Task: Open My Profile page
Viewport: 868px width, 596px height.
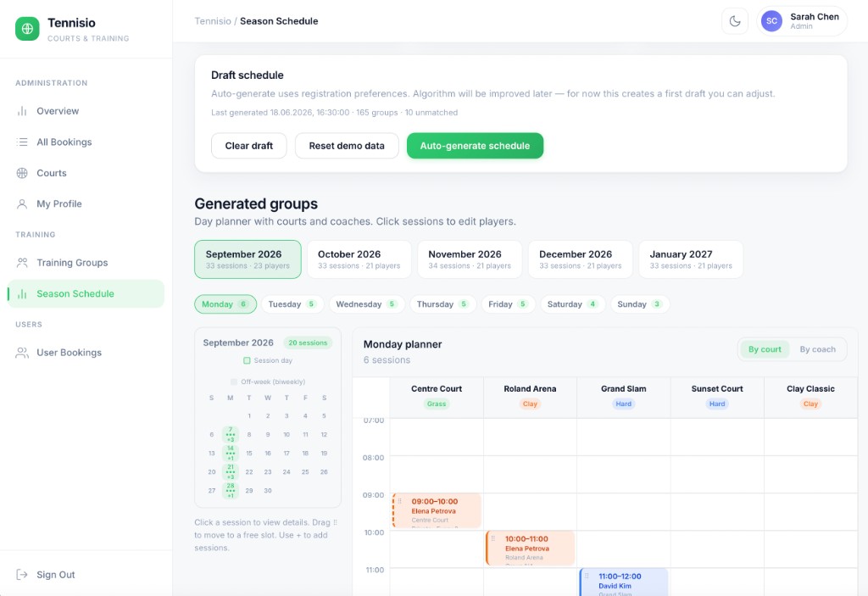Action: pyautogui.click(x=86, y=204)
